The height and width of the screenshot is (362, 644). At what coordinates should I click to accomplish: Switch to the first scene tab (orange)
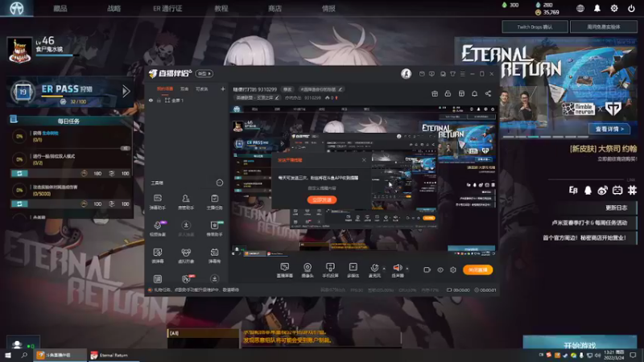(x=165, y=88)
